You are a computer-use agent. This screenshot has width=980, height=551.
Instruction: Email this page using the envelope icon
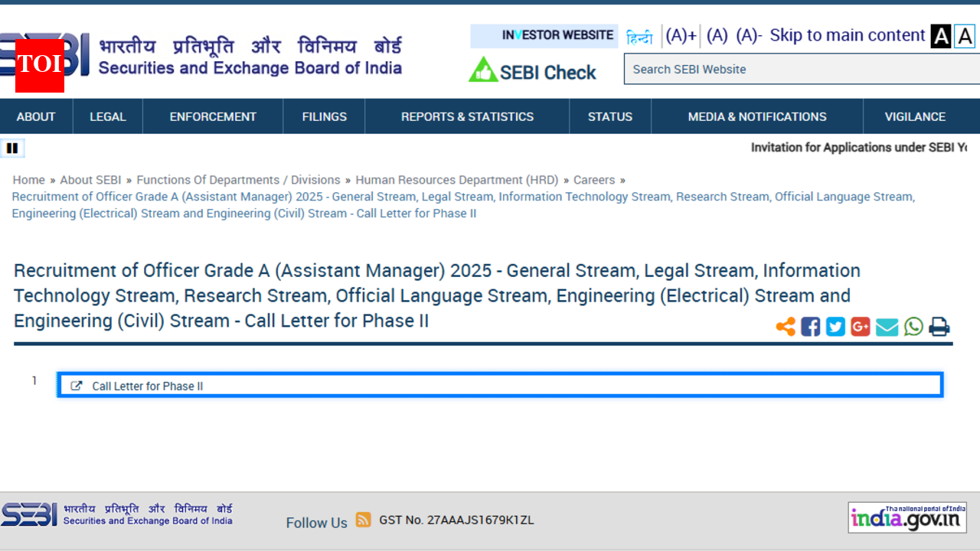point(887,326)
